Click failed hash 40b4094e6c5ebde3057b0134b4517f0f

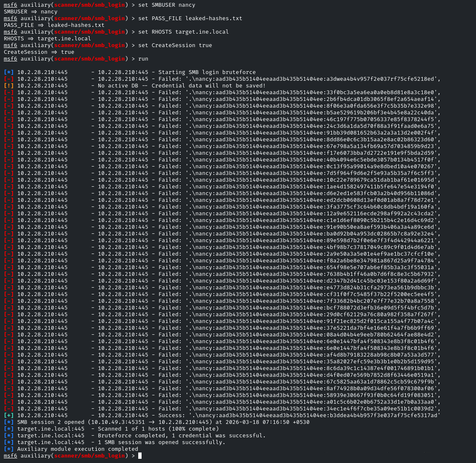coord(380,159)
